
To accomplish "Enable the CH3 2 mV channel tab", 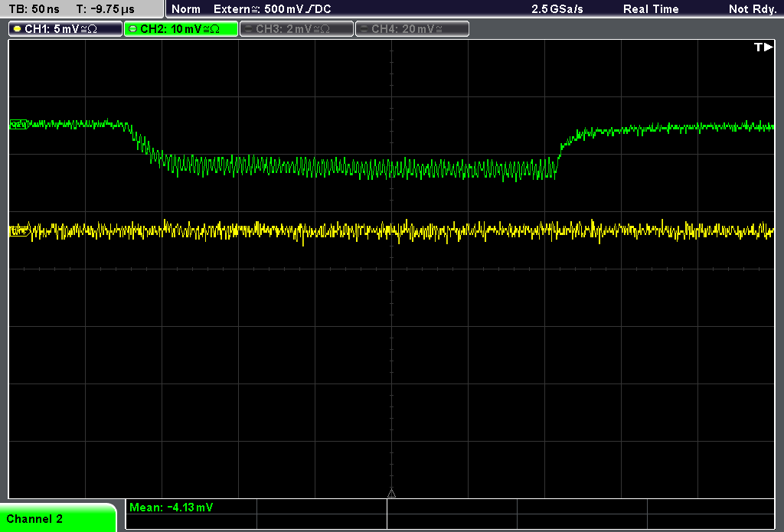I will pyautogui.click(x=296, y=29).
